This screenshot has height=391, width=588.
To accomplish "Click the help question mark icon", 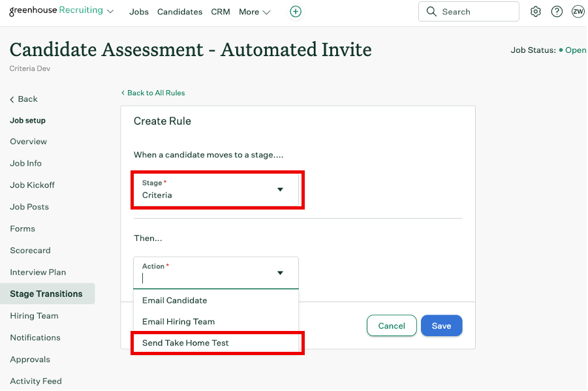I will point(557,12).
